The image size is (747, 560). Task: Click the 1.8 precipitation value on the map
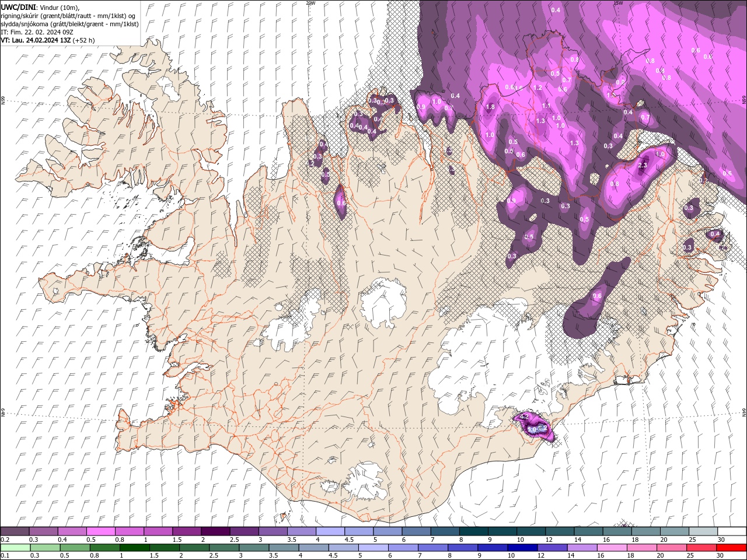pyautogui.click(x=490, y=107)
